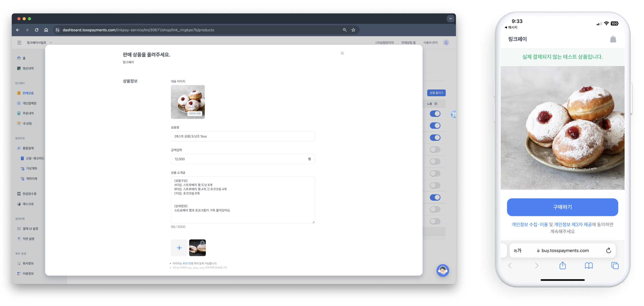Open the chat support avatar button
The image size is (644, 306).
(x=442, y=270)
